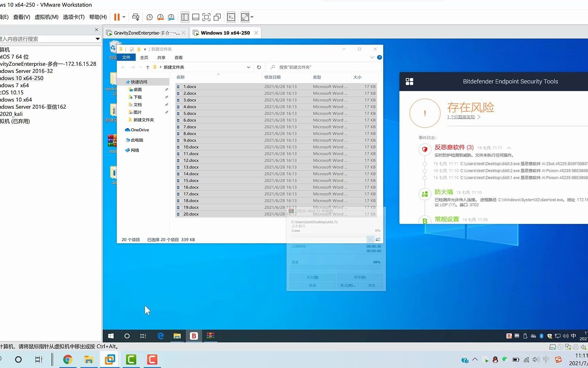Screen dimensions: 588x368
Task: Sort files by the 修改日期 column
Action: (286, 77)
